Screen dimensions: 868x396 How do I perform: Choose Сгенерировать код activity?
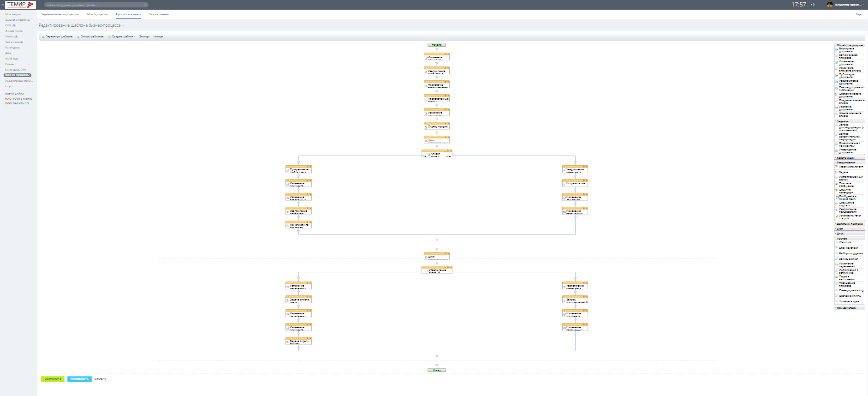click(x=850, y=290)
